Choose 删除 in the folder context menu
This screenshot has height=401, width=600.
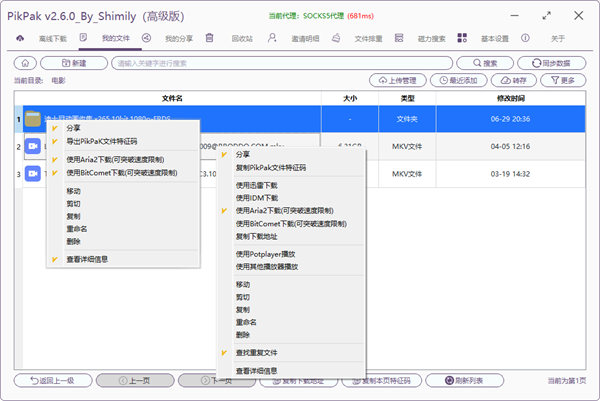(123, 241)
